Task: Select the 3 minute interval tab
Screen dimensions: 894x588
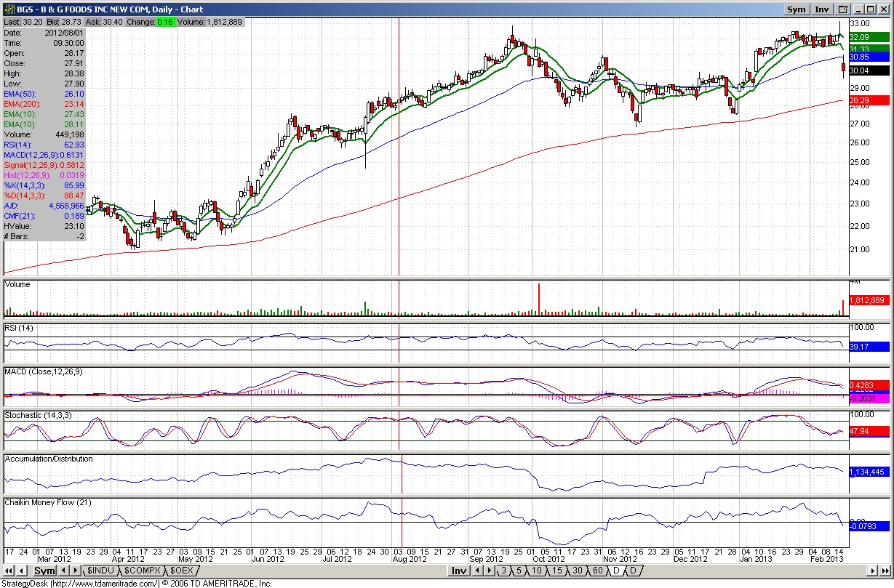Action: coord(504,571)
